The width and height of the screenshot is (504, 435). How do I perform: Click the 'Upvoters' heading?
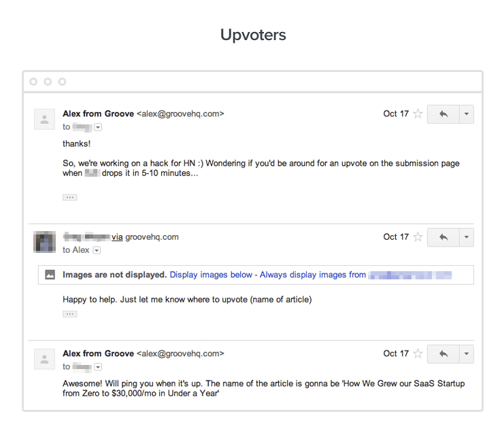point(253,35)
